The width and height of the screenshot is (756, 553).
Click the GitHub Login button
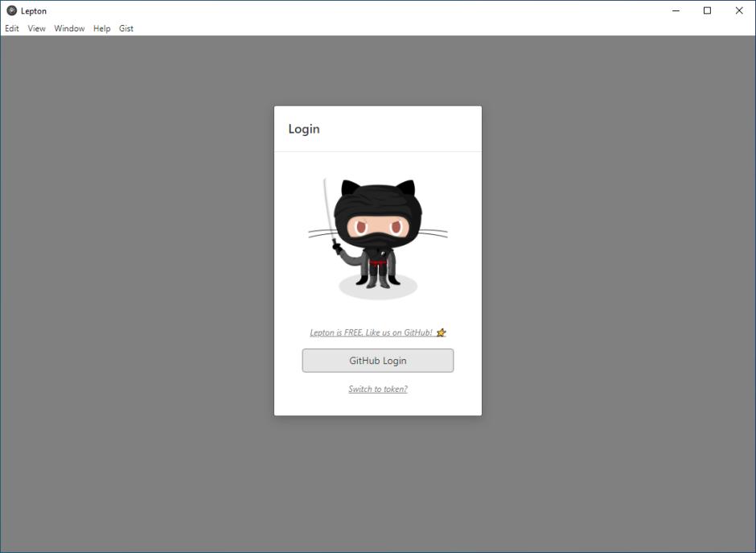tap(378, 361)
